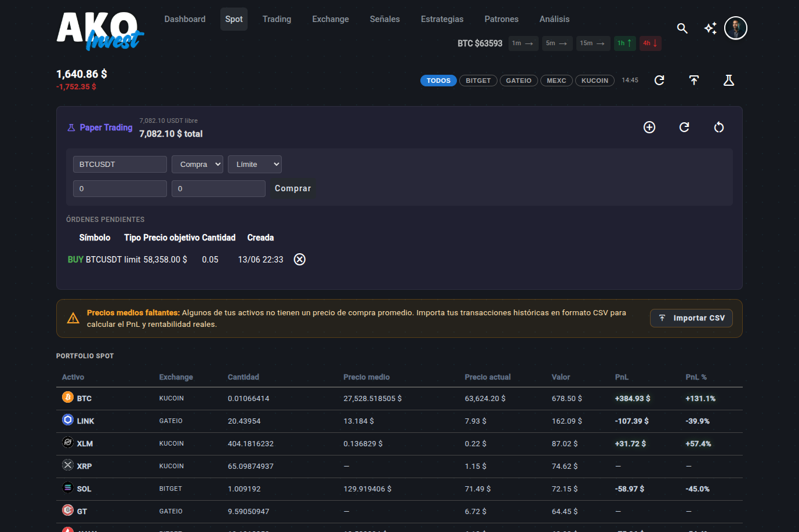The image size is (799, 532).
Task: Add funds with the plus circle icon
Action: pyautogui.click(x=649, y=127)
